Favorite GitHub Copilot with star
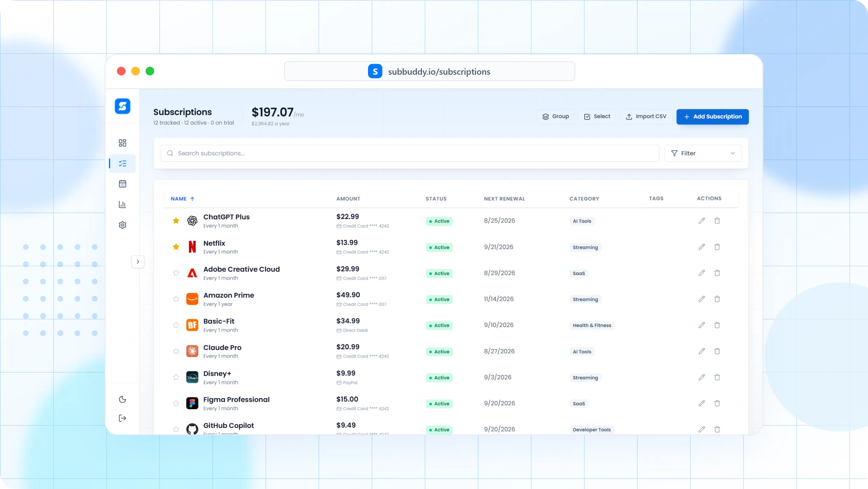Image resolution: width=868 pixels, height=489 pixels. [176, 429]
